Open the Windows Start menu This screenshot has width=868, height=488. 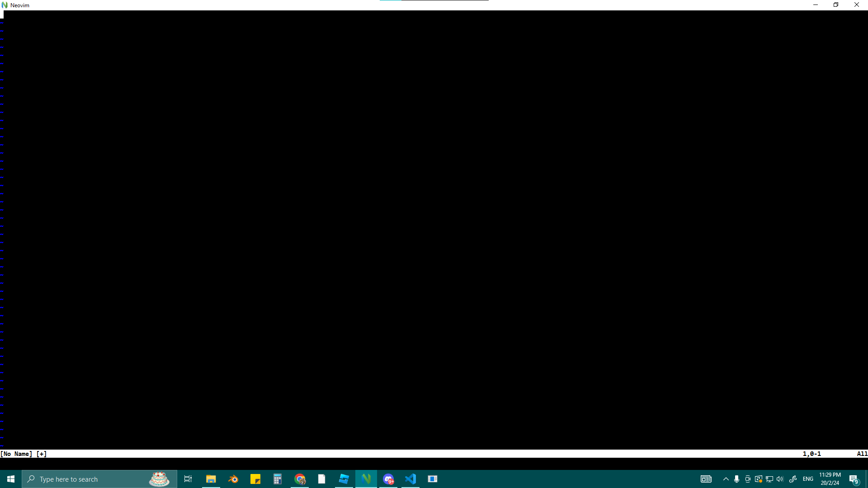click(11, 479)
